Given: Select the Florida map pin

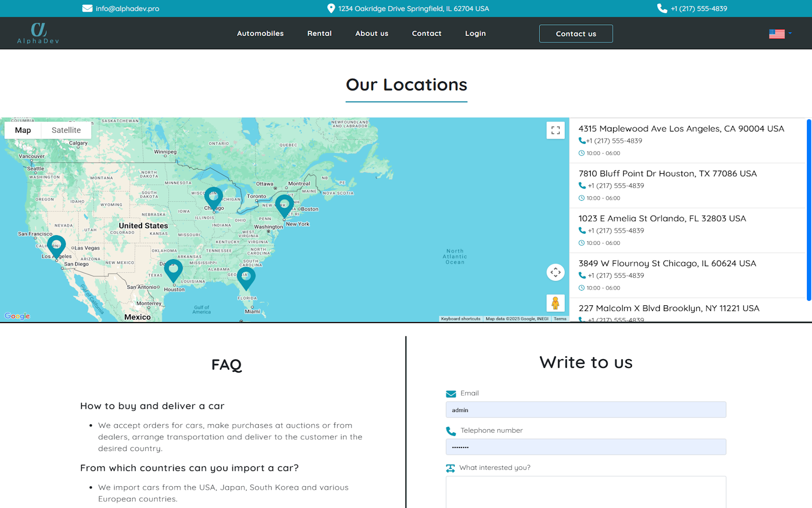Looking at the screenshot, I should [246, 278].
